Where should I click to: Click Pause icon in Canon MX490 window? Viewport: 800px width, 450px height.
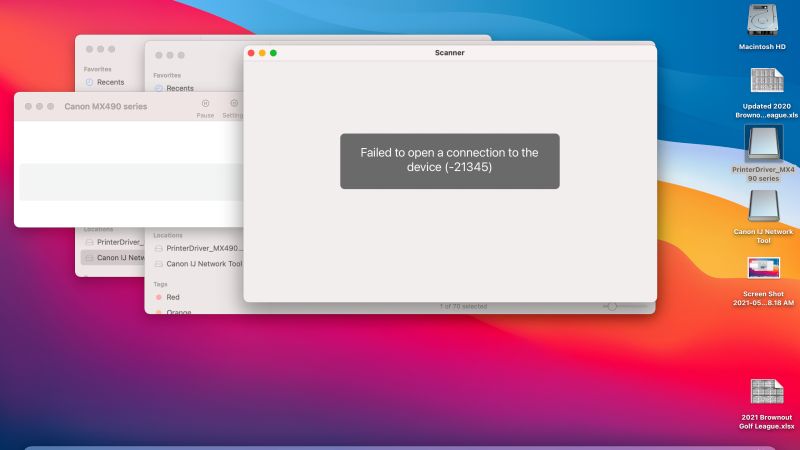coord(205,104)
